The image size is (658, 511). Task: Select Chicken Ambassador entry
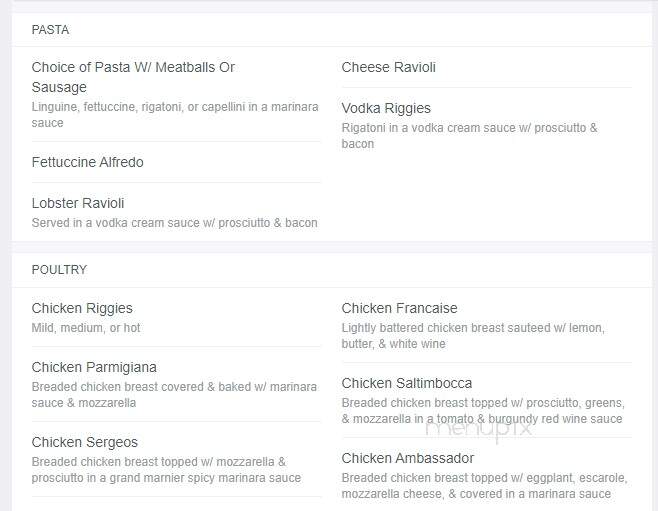(408, 458)
